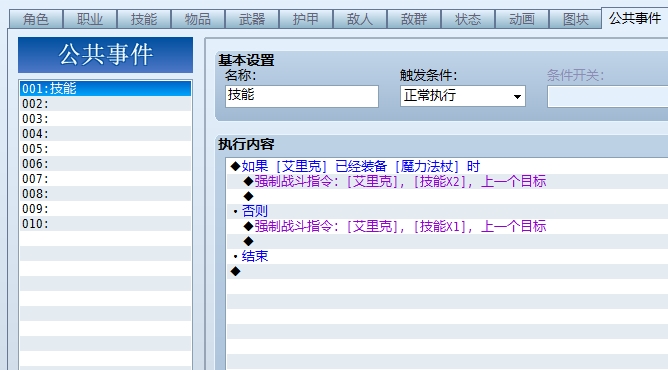Select the 结束 line
Image resolution: width=668 pixels, height=370 pixels.
point(447,256)
